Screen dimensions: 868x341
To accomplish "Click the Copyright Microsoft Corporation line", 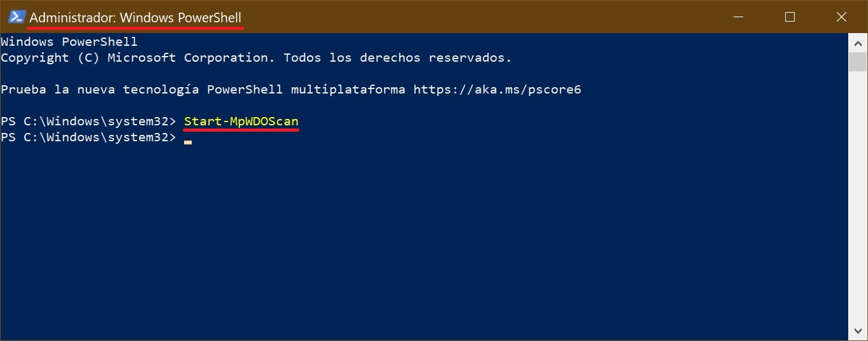I will [x=256, y=57].
